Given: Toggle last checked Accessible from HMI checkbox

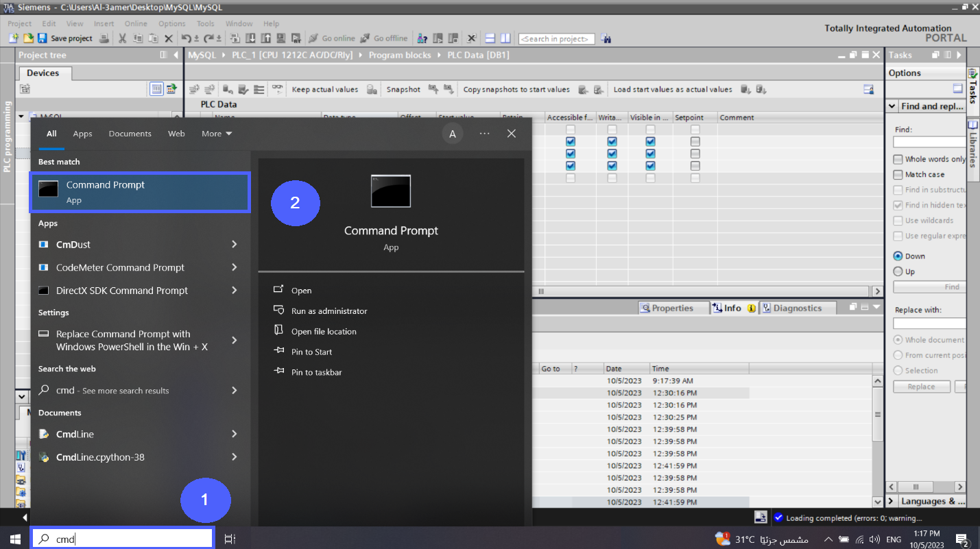Looking at the screenshot, I should tap(571, 166).
